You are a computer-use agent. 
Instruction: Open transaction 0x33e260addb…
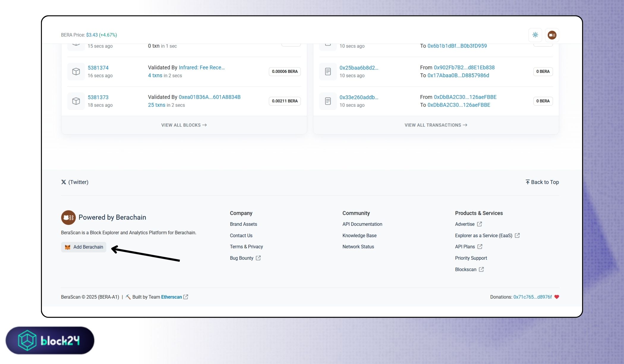click(359, 97)
